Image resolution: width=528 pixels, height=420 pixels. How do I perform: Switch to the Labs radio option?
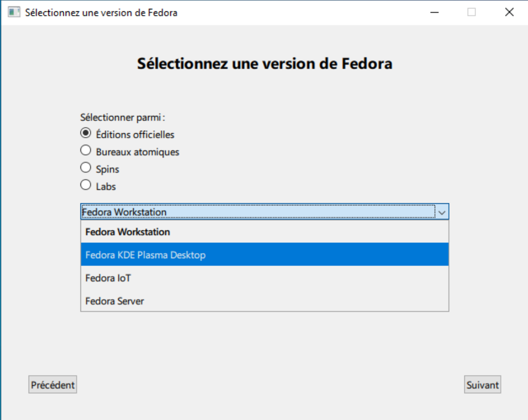click(x=86, y=186)
